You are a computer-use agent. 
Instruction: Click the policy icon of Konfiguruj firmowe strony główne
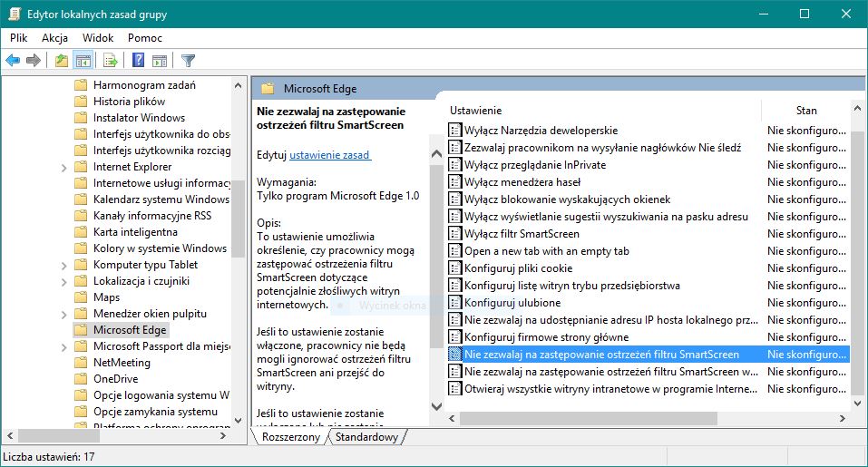pos(454,337)
